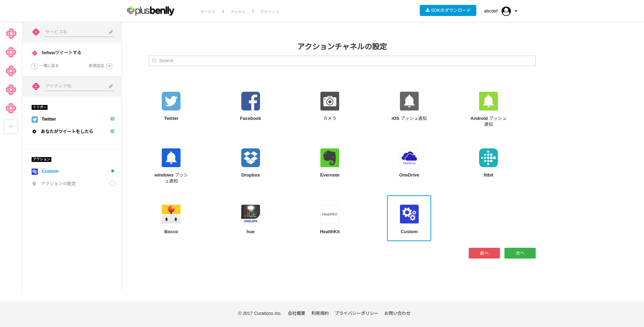Open the second pink service icon in left rail
Screen dimensions: 644x327
pyautogui.click(x=11, y=52)
